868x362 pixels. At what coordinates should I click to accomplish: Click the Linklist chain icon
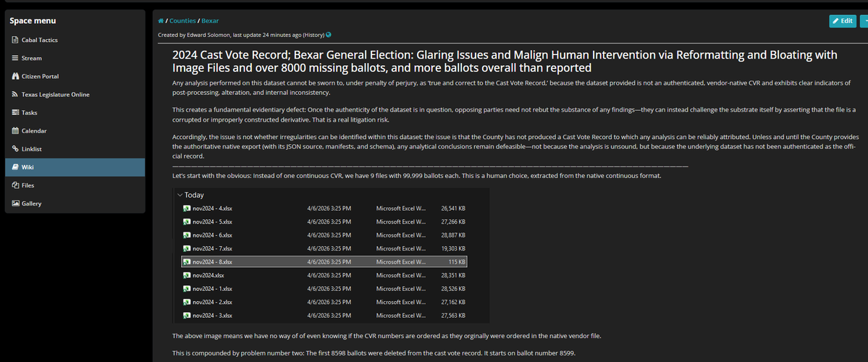point(15,149)
